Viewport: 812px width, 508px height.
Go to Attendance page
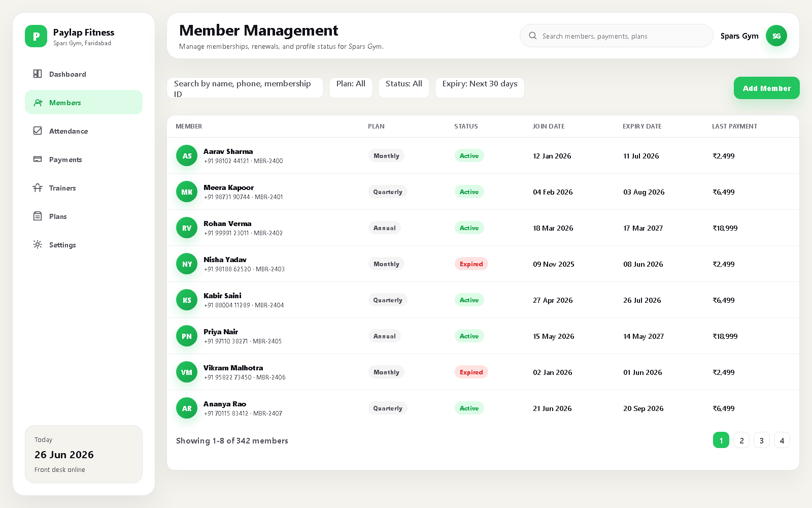[84, 131]
